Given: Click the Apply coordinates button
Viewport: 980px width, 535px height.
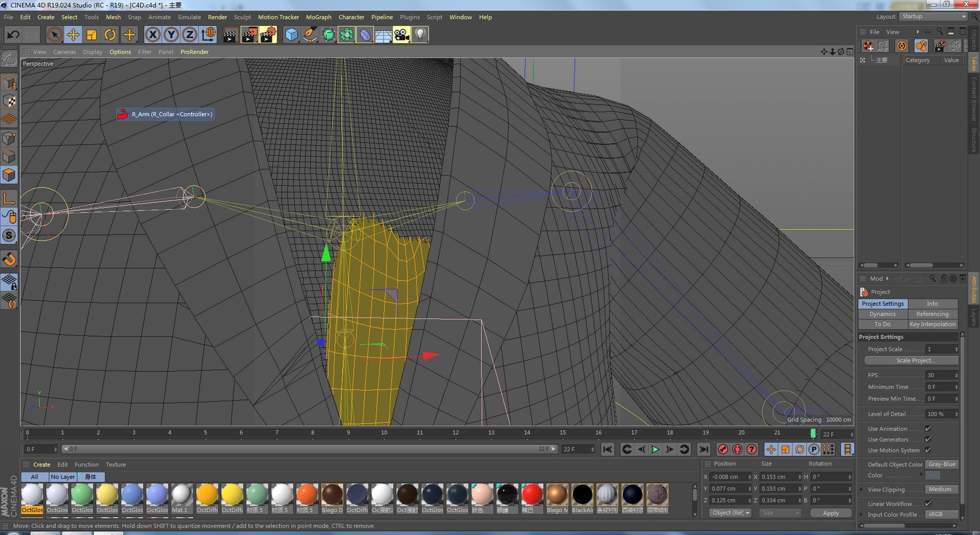Looking at the screenshot, I should [831, 513].
